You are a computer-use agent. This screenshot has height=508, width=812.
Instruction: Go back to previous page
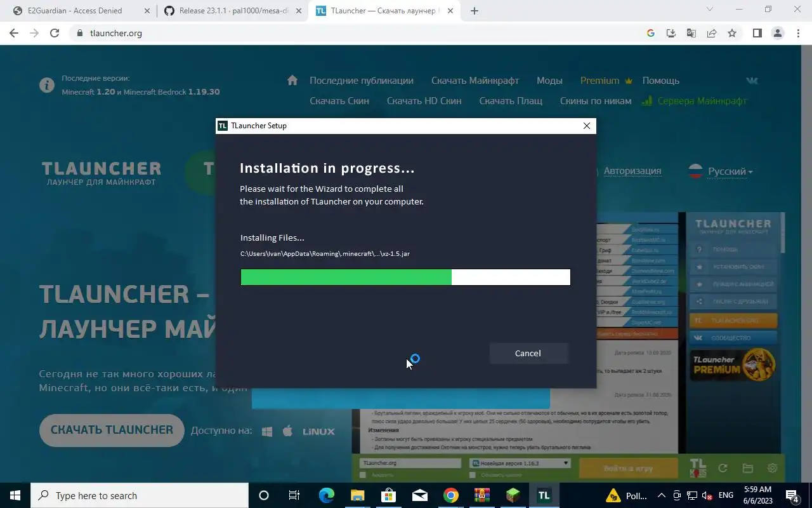pyautogui.click(x=14, y=33)
